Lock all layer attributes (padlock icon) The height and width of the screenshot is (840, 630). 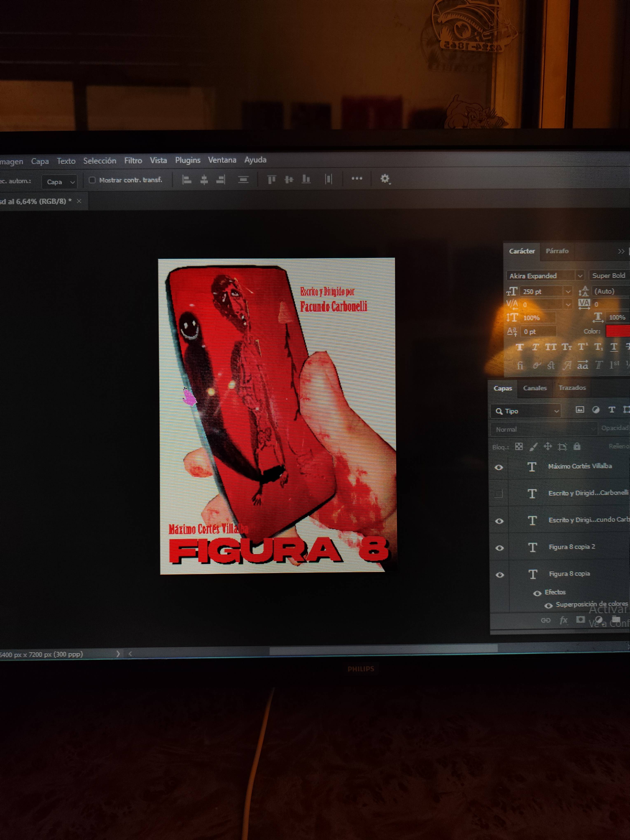tap(577, 446)
